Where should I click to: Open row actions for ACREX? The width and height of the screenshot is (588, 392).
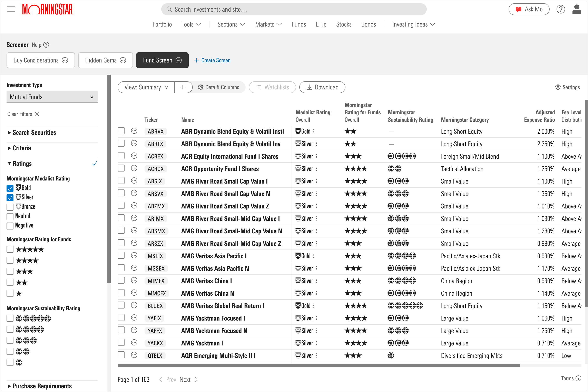[x=134, y=156]
